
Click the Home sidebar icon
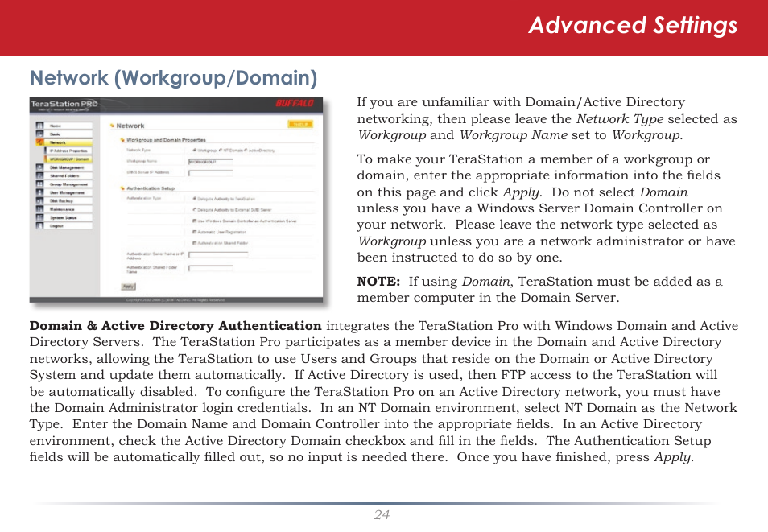[39, 126]
